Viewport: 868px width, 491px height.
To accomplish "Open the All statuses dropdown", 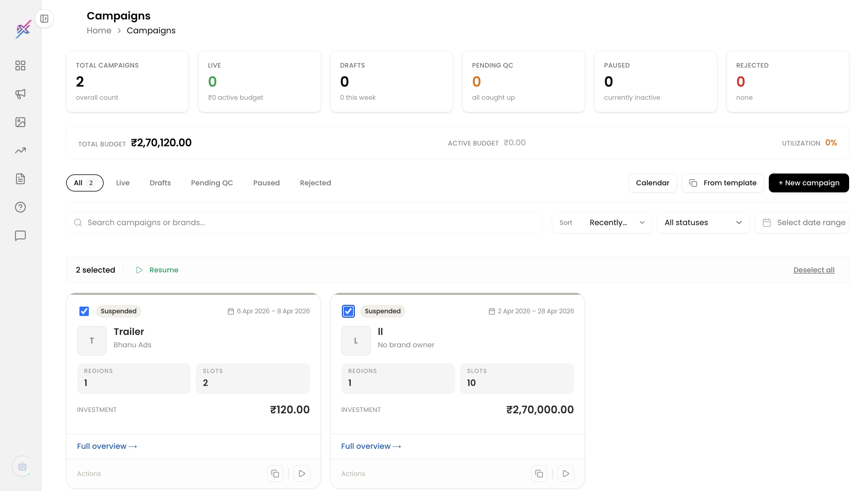I will coord(703,222).
